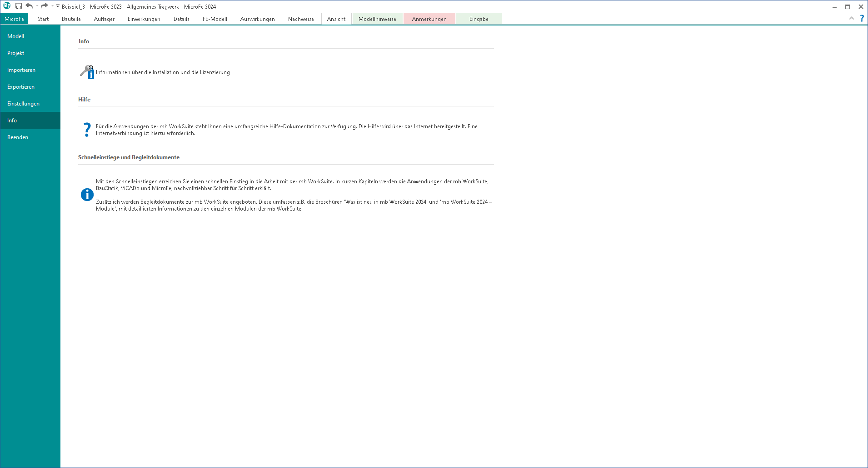Open the Anmerkungen tab

click(x=429, y=19)
